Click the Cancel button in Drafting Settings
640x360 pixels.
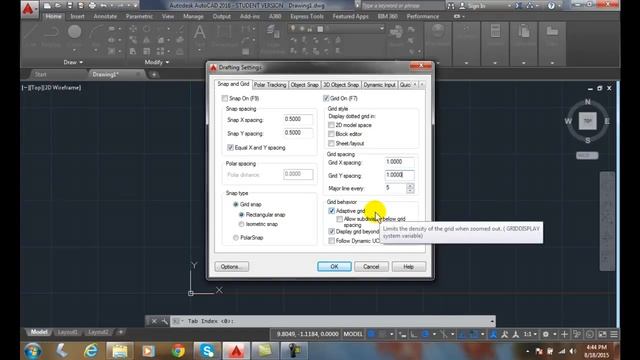click(371, 267)
